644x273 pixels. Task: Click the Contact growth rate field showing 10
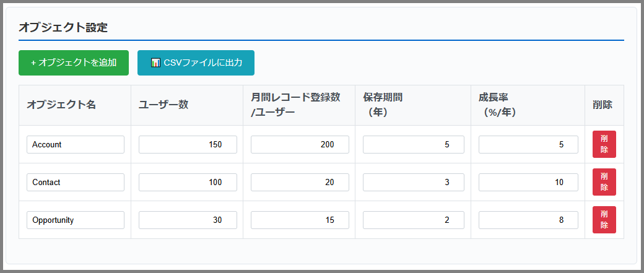pyautogui.click(x=529, y=182)
